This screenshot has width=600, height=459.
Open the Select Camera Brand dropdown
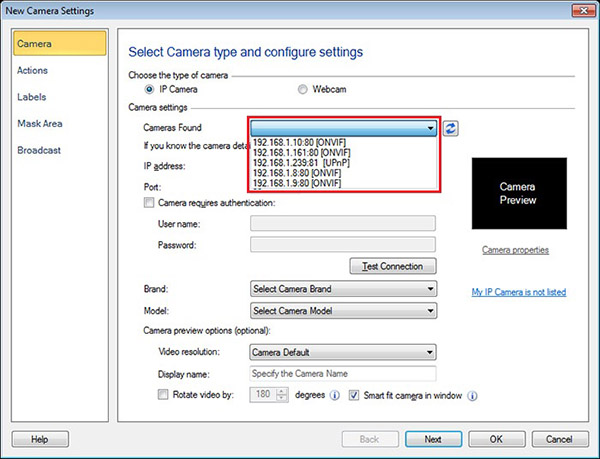tap(343, 289)
